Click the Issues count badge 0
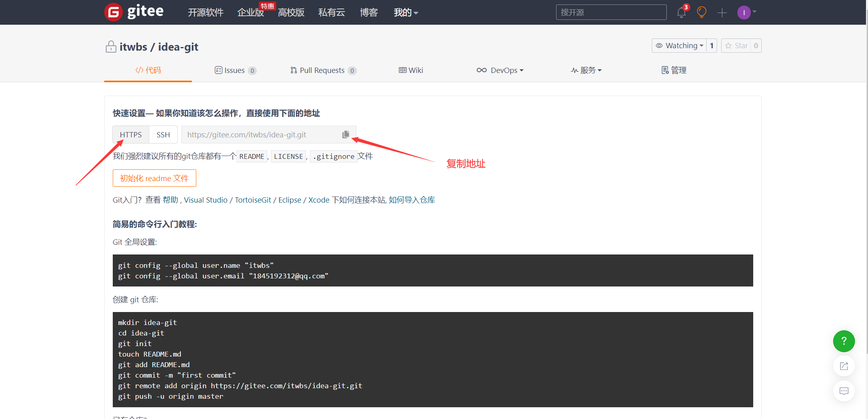868x419 pixels. pyautogui.click(x=252, y=71)
